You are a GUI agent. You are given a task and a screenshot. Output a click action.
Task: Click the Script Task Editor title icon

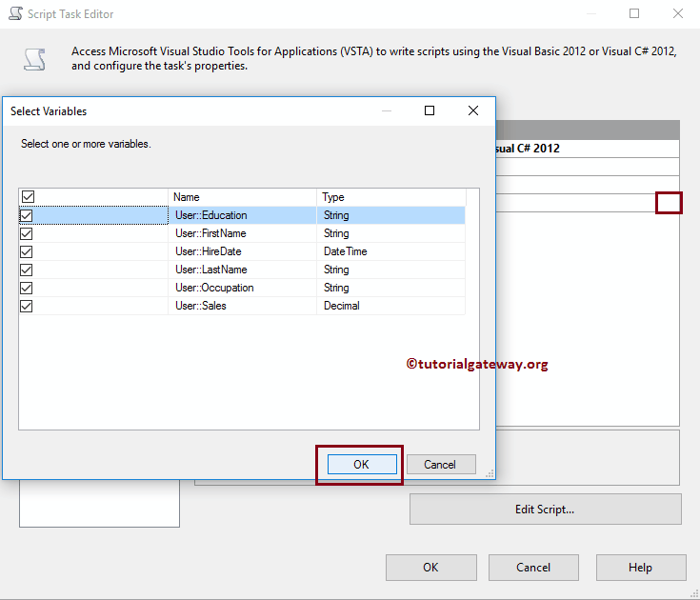click(x=15, y=13)
